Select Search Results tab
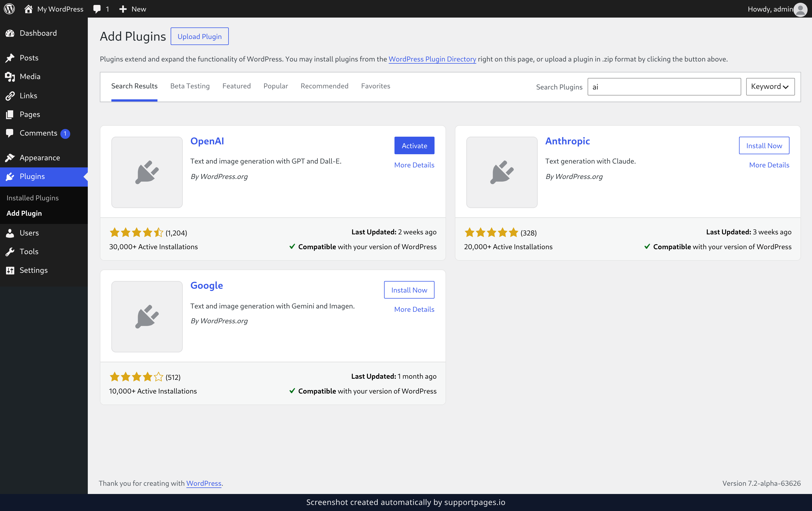This screenshot has height=511, width=812. (134, 86)
